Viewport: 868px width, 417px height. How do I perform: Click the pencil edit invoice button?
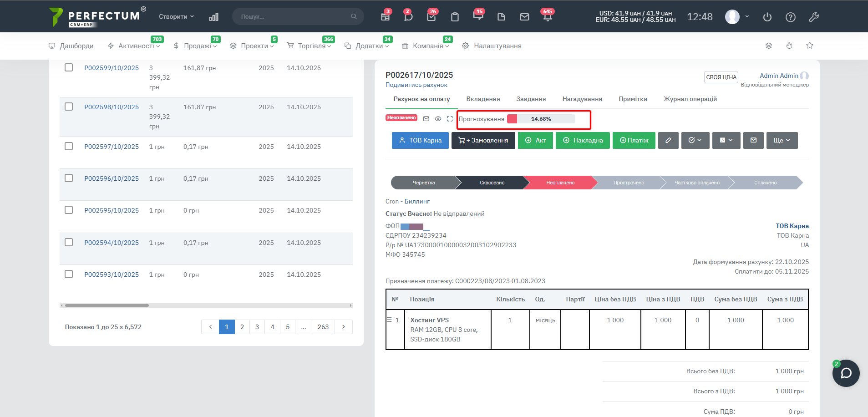point(668,140)
